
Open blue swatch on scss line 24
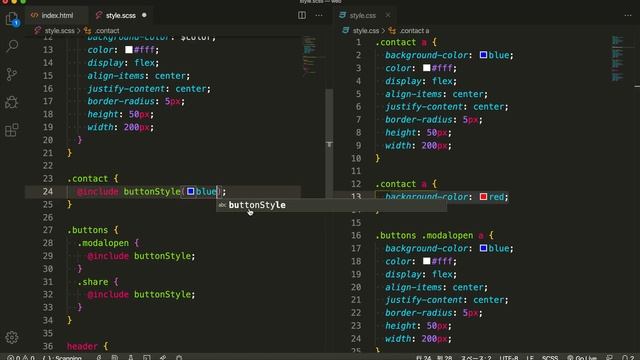coord(191,191)
